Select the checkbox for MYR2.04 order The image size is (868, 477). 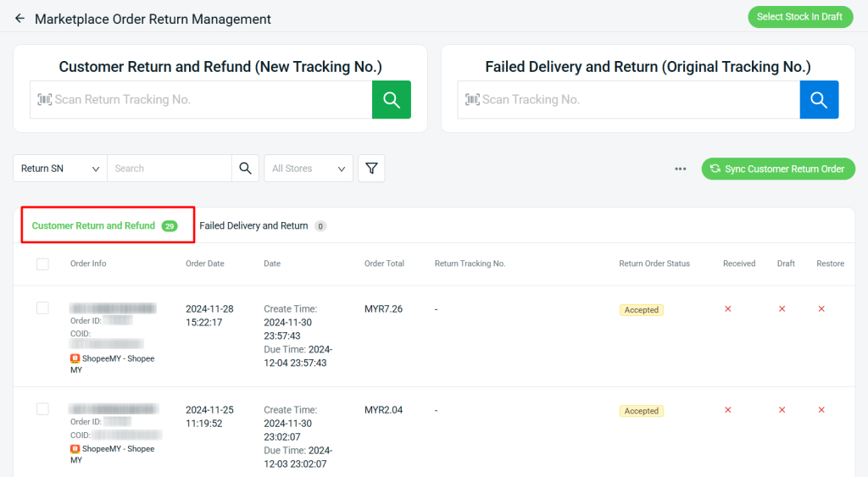click(x=42, y=409)
